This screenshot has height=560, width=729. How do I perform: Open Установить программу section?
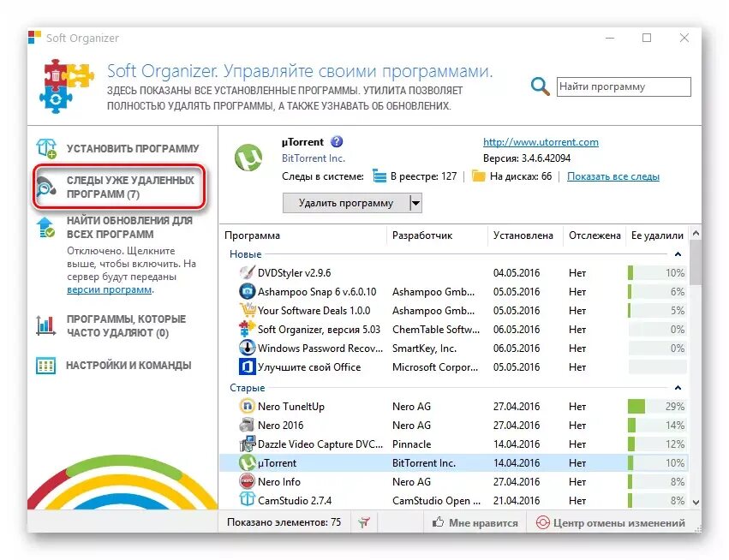click(x=133, y=149)
